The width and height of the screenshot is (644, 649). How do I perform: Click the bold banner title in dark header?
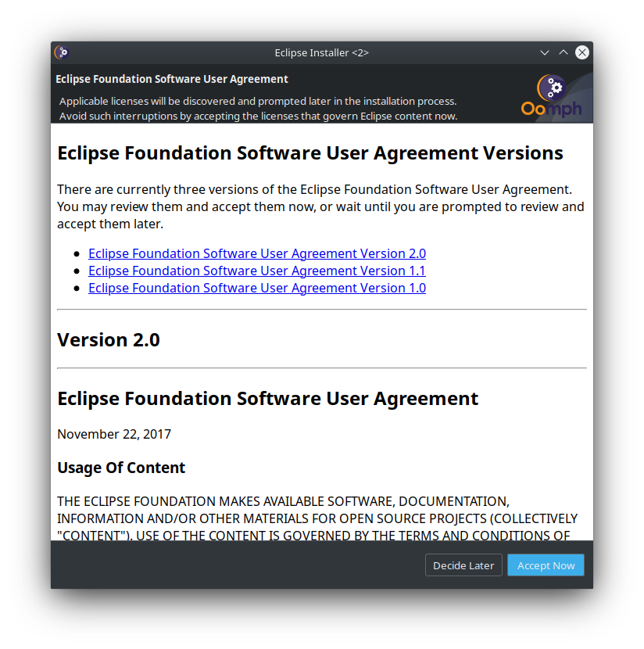coord(172,79)
